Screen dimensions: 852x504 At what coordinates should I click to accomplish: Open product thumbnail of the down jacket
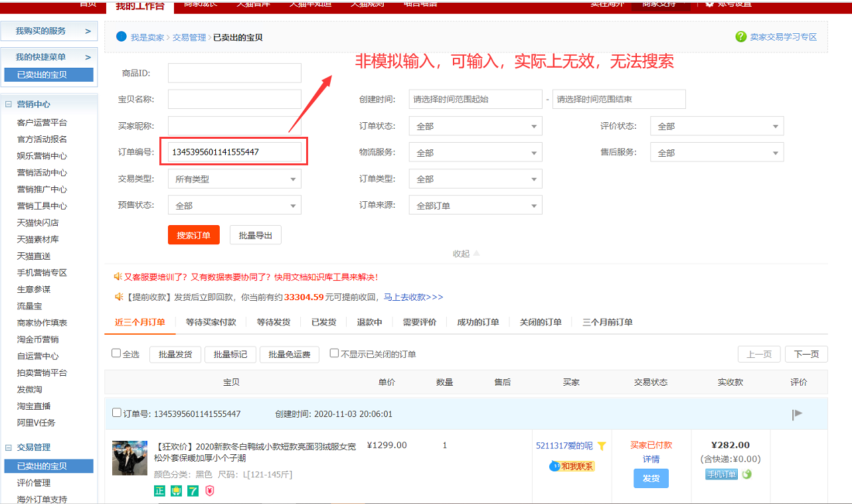[129, 458]
